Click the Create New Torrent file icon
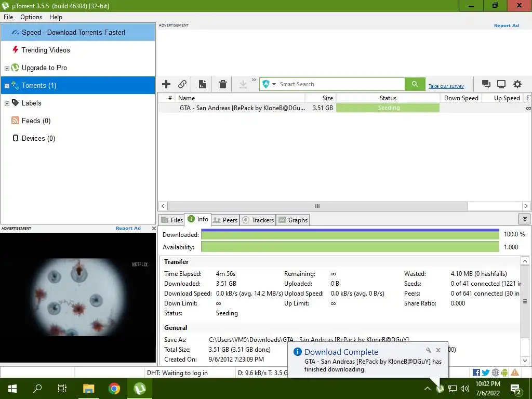Image resolution: width=532 pixels, height=399 pixels. tap(203, 84)
